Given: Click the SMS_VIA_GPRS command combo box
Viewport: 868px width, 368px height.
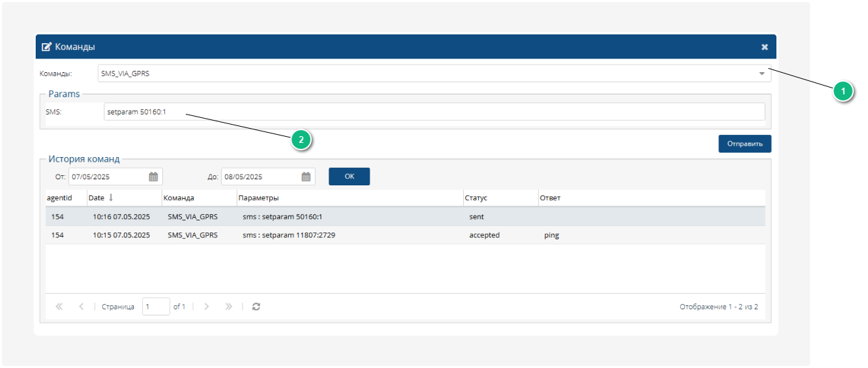Looking at the screenshot, I should tap(433, 73).
